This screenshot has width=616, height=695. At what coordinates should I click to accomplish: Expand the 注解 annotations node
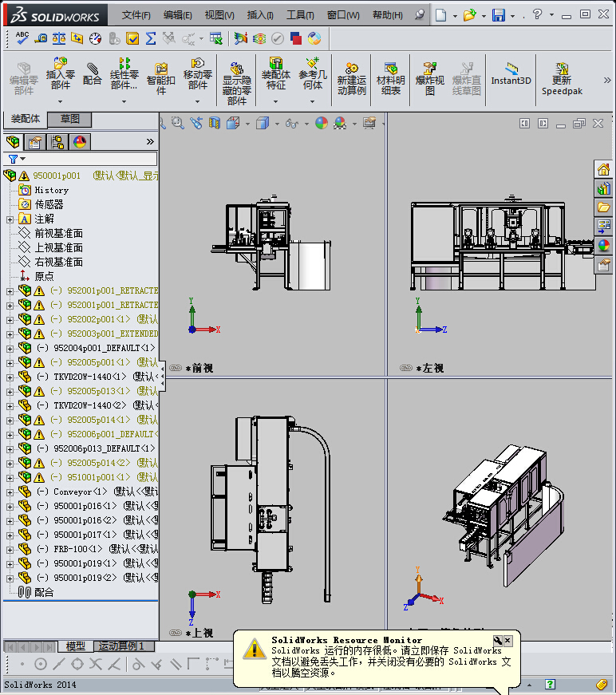click(x=10, y=219)
